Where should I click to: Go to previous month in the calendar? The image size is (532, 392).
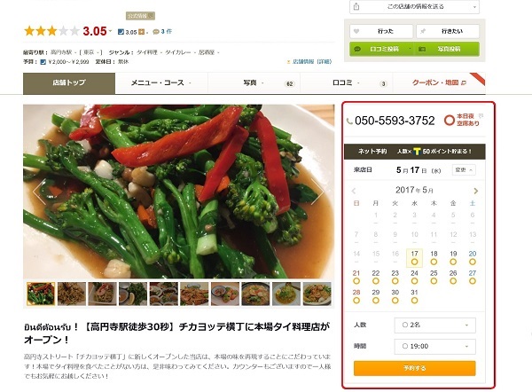coord(354,191)
